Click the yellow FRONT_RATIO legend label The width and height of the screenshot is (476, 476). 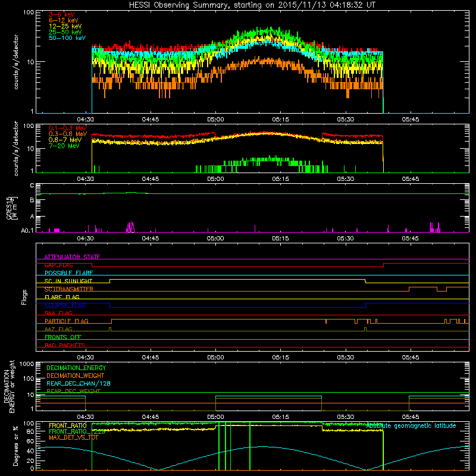click(x=68, y=425)
